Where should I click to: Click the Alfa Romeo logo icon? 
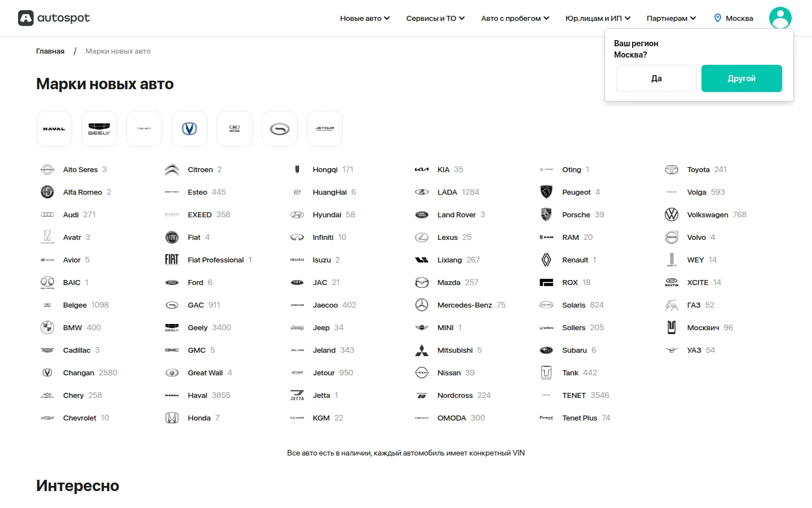tap(47, 192)
